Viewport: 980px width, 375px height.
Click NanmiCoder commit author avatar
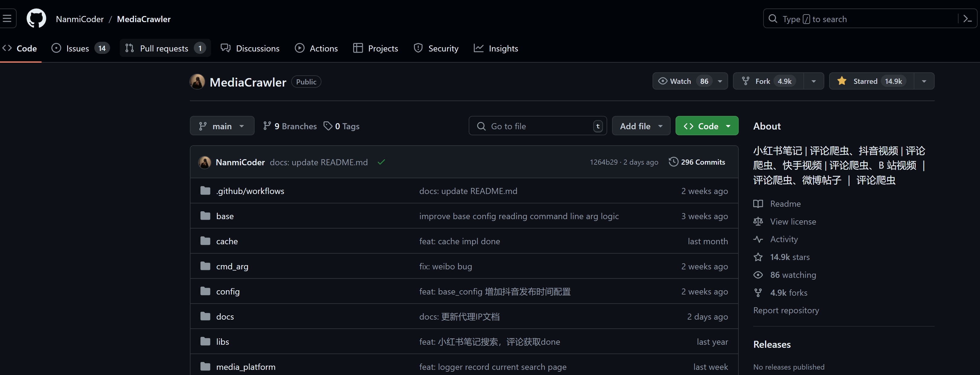(205, 162)
